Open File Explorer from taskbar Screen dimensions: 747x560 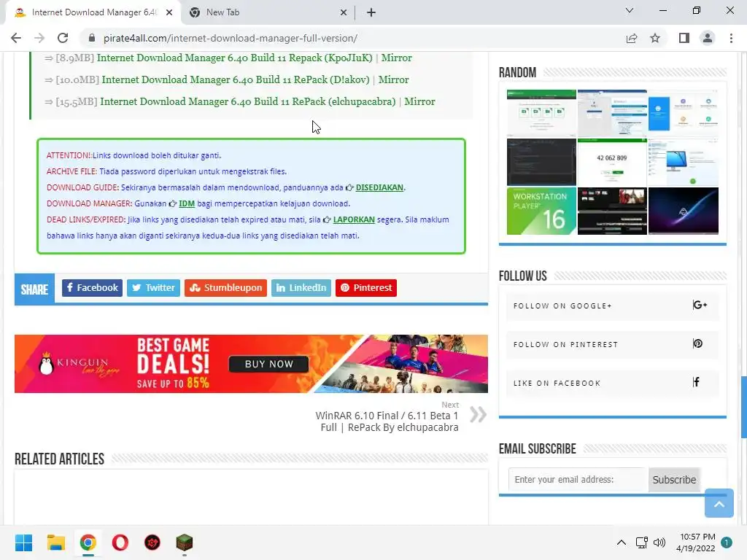coord(55,542)
